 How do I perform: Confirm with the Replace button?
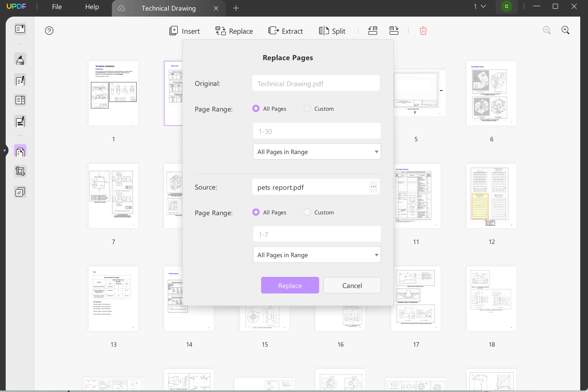[290, 285]
